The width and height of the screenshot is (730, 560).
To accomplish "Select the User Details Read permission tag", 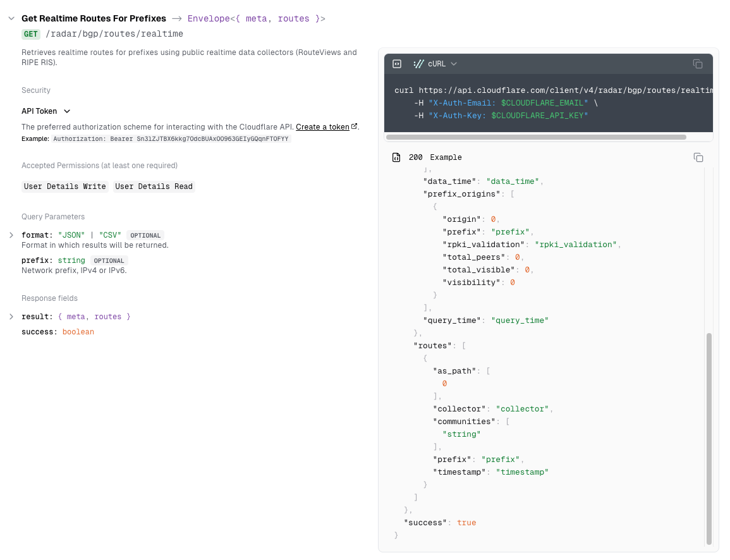I will [x=154, y=186].
